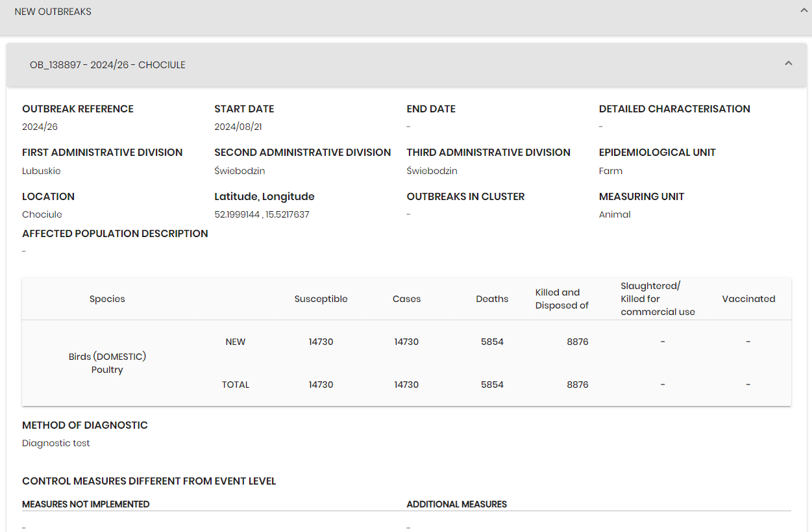The image size is (812, 532).
Task: Click the NEW OUTBREAKS header title
Action: point(53,12)
